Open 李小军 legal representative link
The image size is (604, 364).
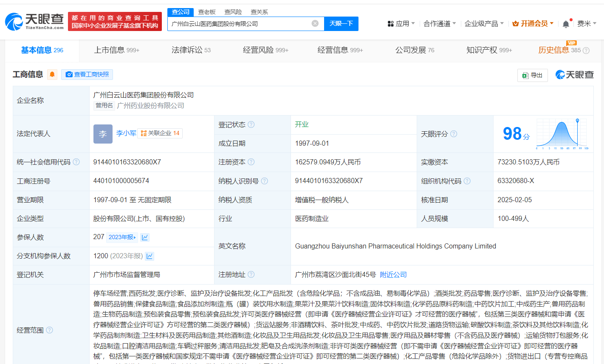click(x=126, y=133)
